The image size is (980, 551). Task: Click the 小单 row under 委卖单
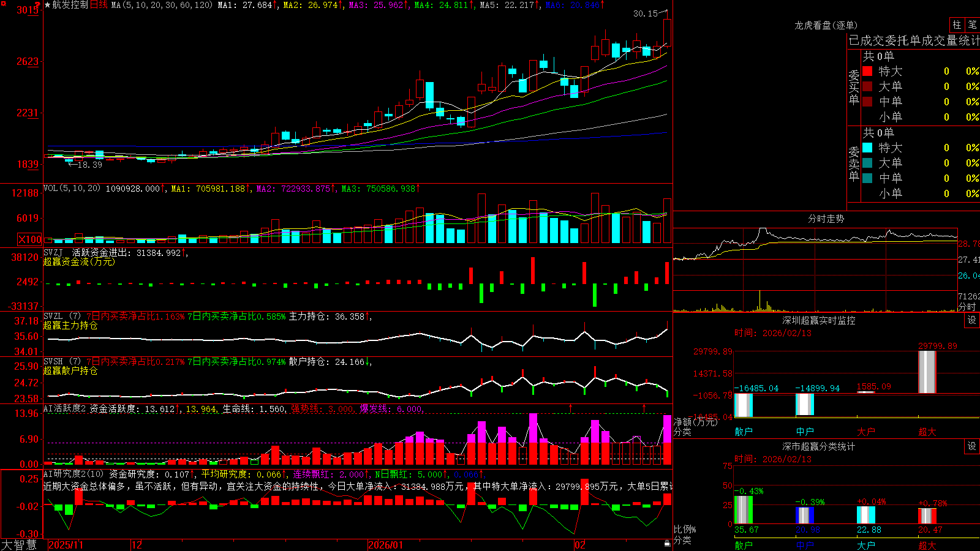tap(921, 193)
